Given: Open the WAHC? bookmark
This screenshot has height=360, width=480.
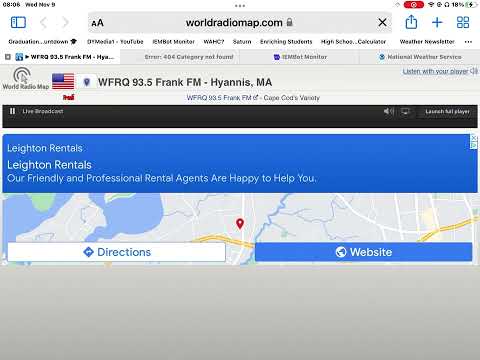Looking at the screenshot, I should click(214, 42).
